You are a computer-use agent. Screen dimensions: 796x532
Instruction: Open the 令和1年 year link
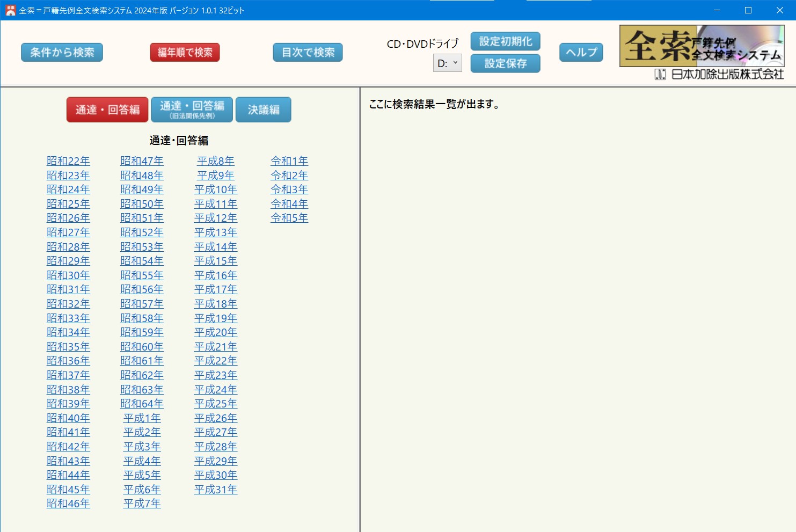289,161
